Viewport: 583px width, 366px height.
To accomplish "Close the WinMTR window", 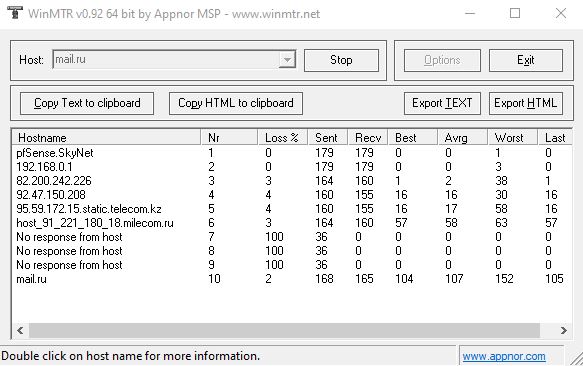I will pyautogui.click(x=561, y=13).
